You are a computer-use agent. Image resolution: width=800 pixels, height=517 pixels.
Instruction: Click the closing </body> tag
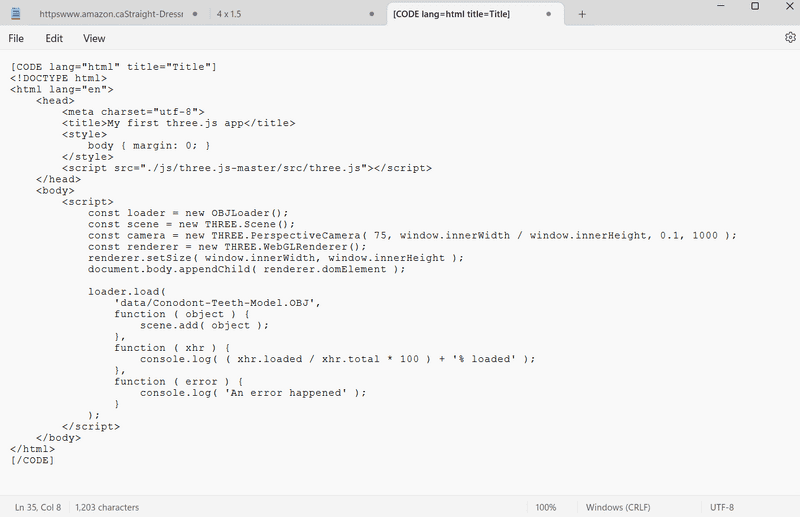tap(58, 437)
